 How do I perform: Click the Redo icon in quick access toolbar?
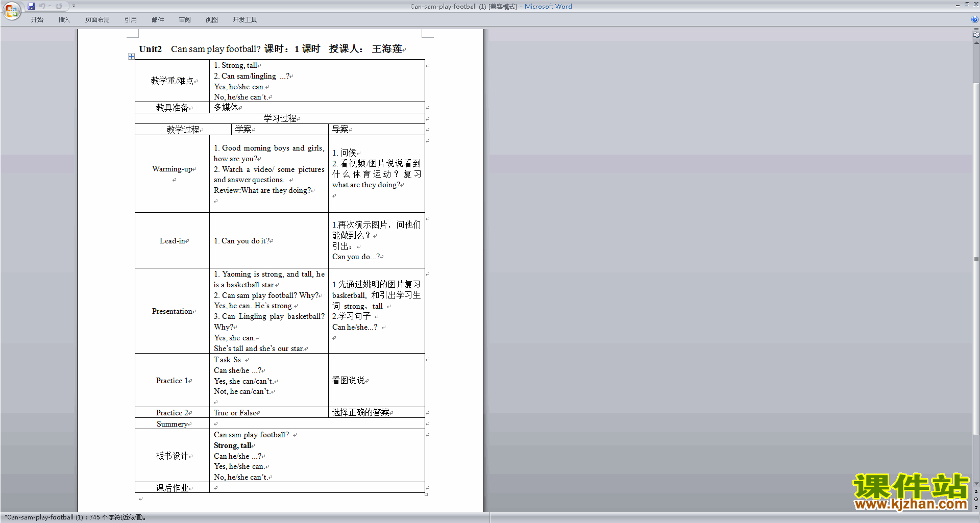(59, 6)
